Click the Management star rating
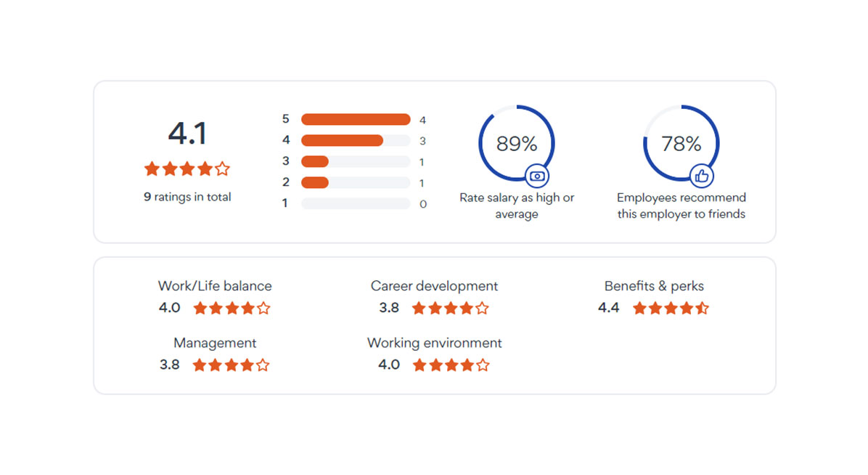Screen dimensions: 868x475 coord(231,365)
